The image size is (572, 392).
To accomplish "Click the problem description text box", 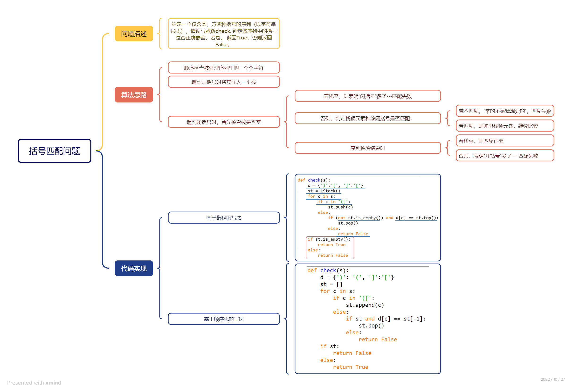I will click(x=223, y=34).
